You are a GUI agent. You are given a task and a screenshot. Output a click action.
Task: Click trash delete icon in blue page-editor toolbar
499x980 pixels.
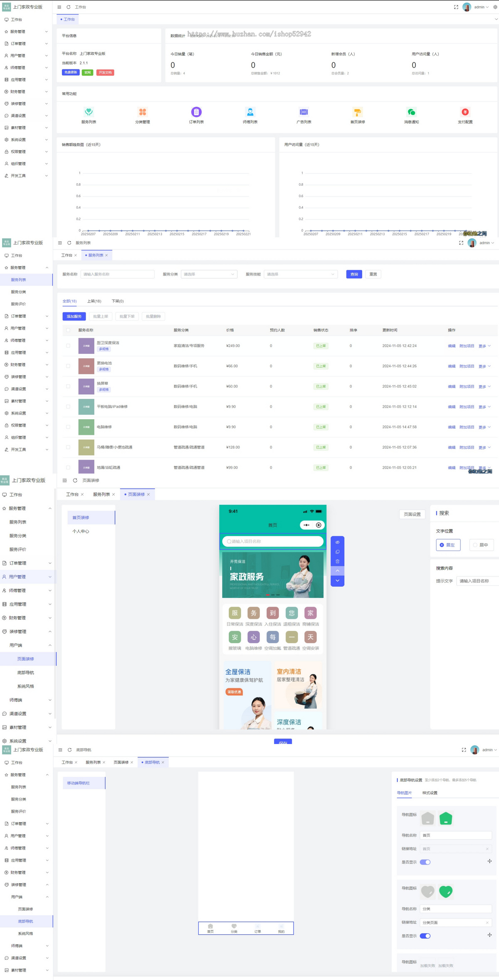[337, 561]
